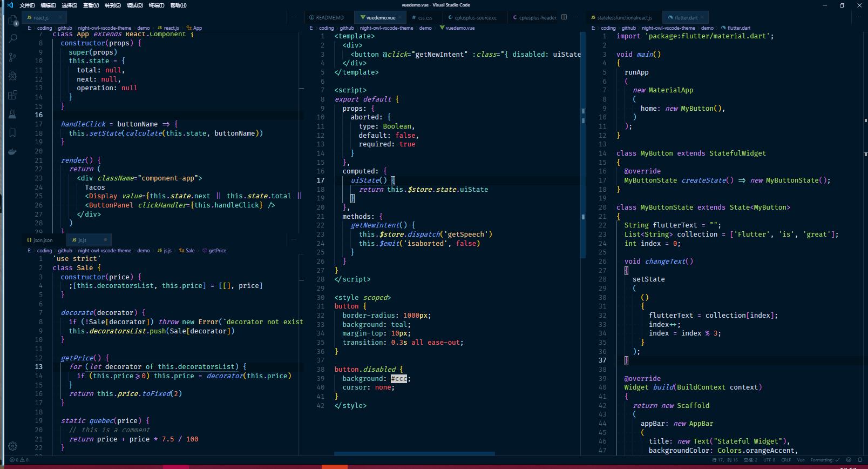Change language mode Vue in status bar
This screenshot has height=469, width=868.
[801, 460]
